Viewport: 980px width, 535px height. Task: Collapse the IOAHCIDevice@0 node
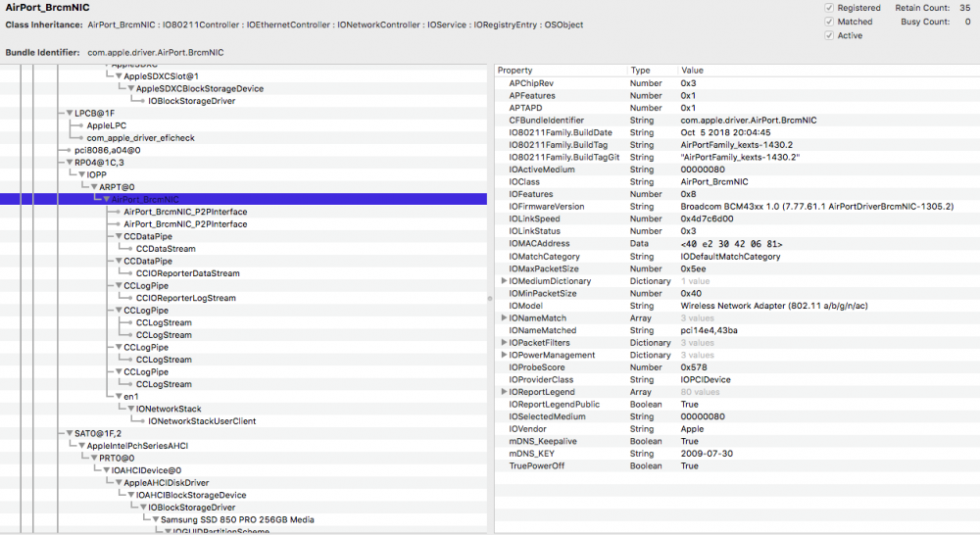106,470
